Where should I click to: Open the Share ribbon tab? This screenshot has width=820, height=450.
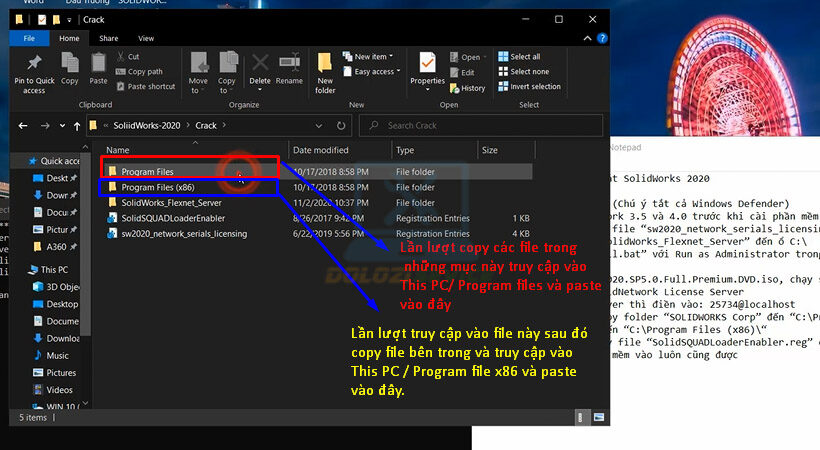pyautogui.click(x=108, y=38)
